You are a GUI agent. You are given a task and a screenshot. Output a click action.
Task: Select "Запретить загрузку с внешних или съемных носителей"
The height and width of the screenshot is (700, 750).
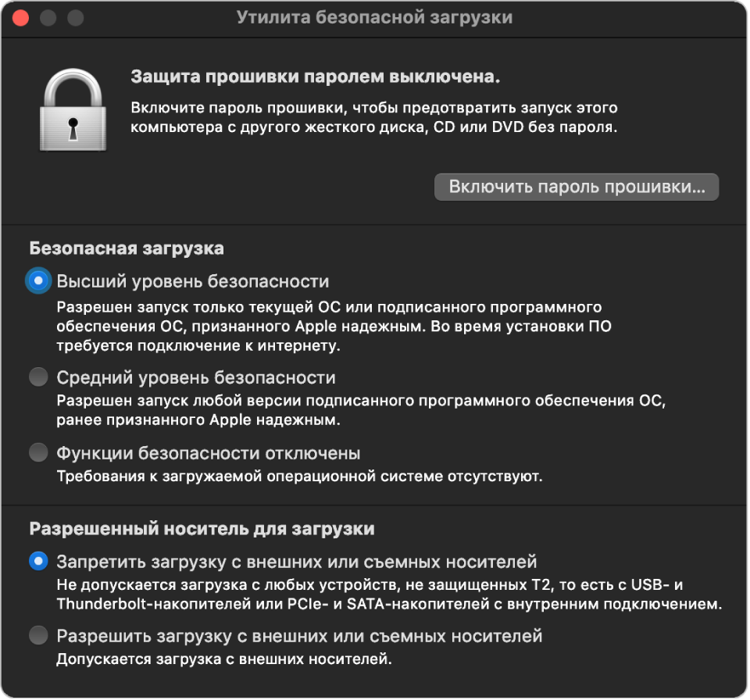pyautogui.click(x=37, y=562)
